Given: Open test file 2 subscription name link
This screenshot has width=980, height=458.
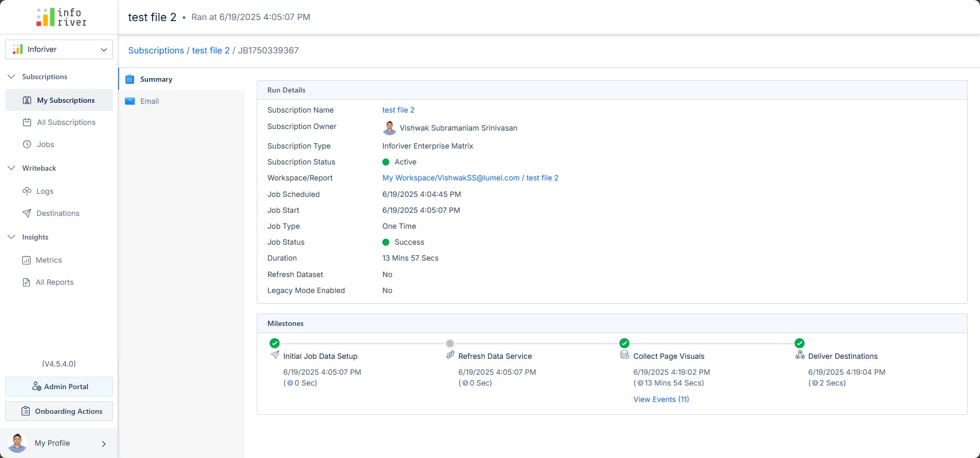Looking at the screenshot, I should point(398,110).
